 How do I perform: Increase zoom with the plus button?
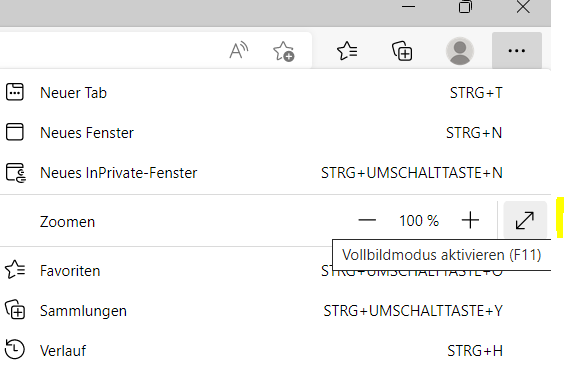[470, 220]
